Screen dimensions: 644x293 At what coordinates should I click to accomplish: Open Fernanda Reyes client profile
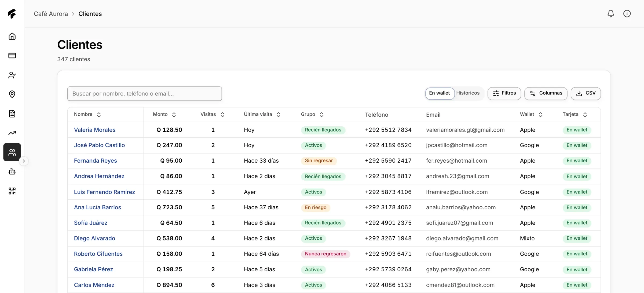(x=96, y=161)
